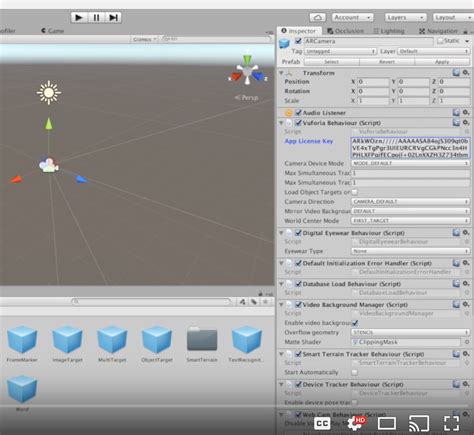Enter fullscreen in the video player

(451, 424)
